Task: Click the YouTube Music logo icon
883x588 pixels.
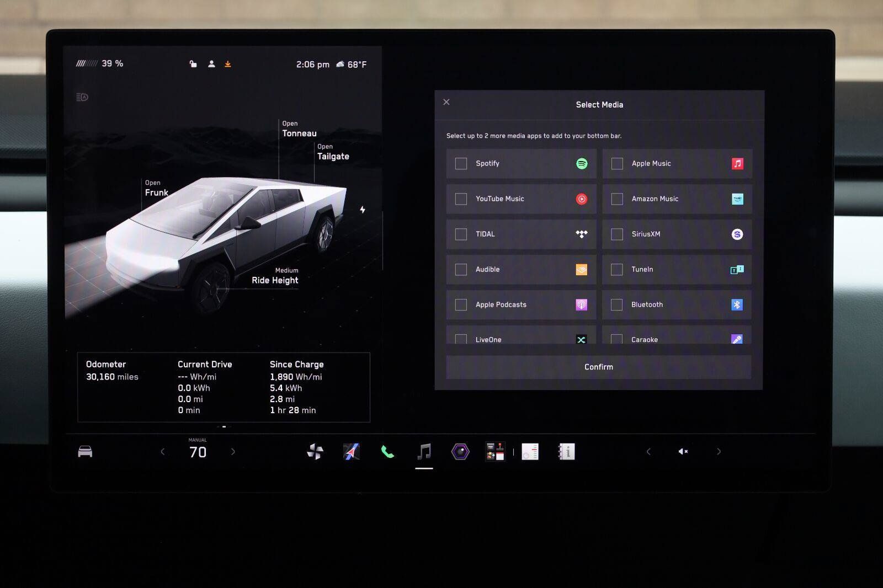Action: [582, 199]
